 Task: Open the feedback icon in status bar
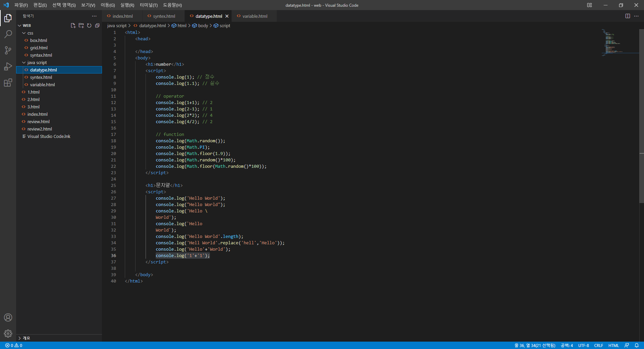click(x=627, y=345)
